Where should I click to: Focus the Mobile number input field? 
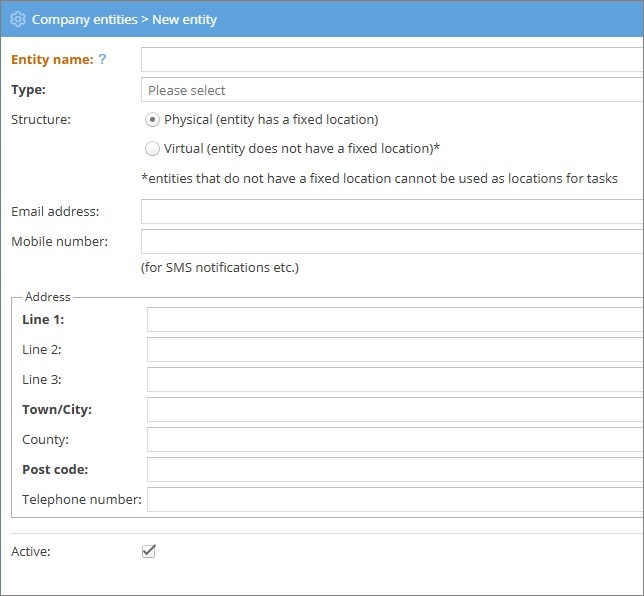(392, 241)
